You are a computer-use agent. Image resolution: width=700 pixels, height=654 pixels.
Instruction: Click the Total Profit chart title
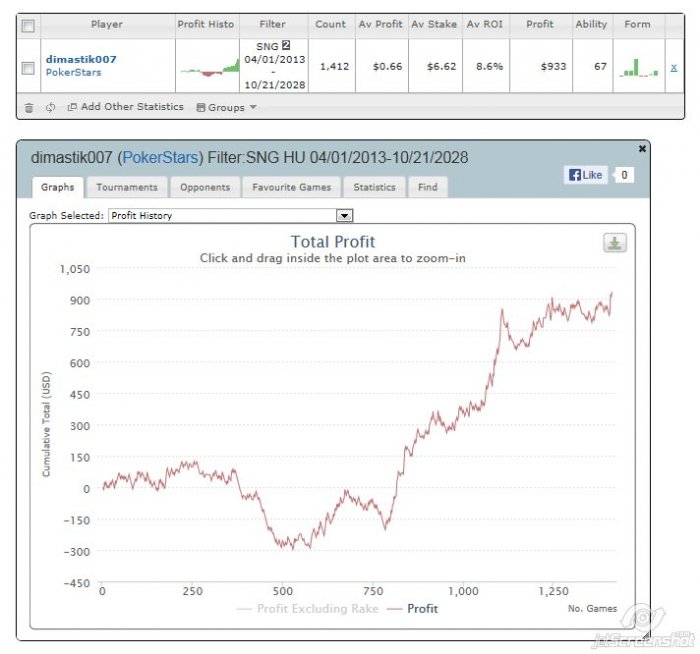333,242
